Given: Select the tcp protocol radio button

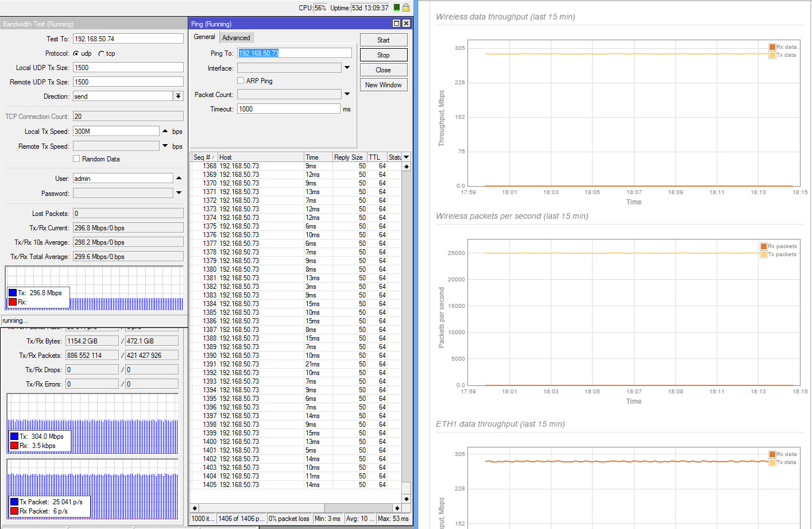Looking at the screenshot, I should [x=101, y=53].
